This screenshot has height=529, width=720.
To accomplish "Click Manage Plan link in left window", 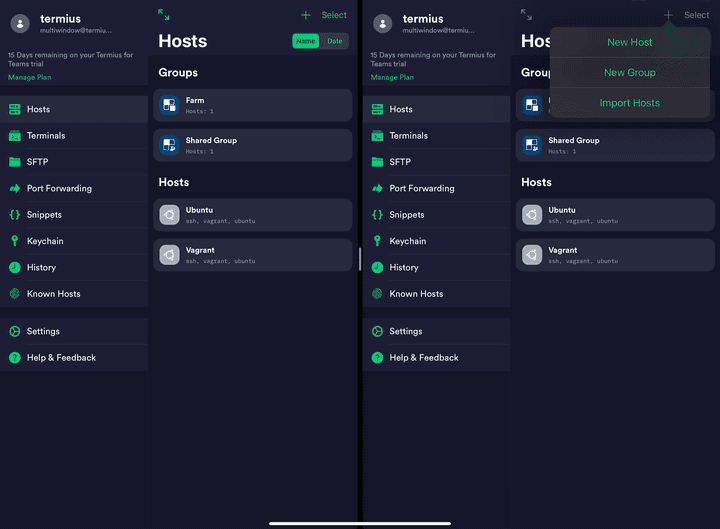I will tap(29, 77).
